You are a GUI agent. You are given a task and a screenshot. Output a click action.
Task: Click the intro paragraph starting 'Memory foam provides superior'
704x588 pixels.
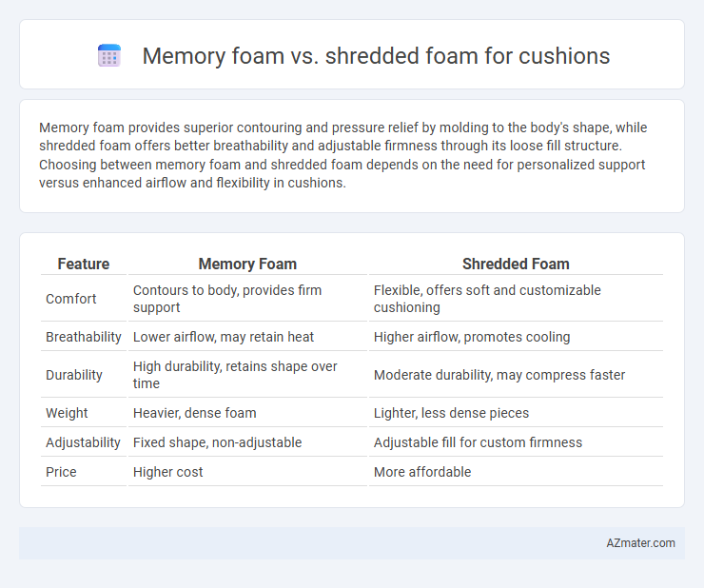point(343,155)
